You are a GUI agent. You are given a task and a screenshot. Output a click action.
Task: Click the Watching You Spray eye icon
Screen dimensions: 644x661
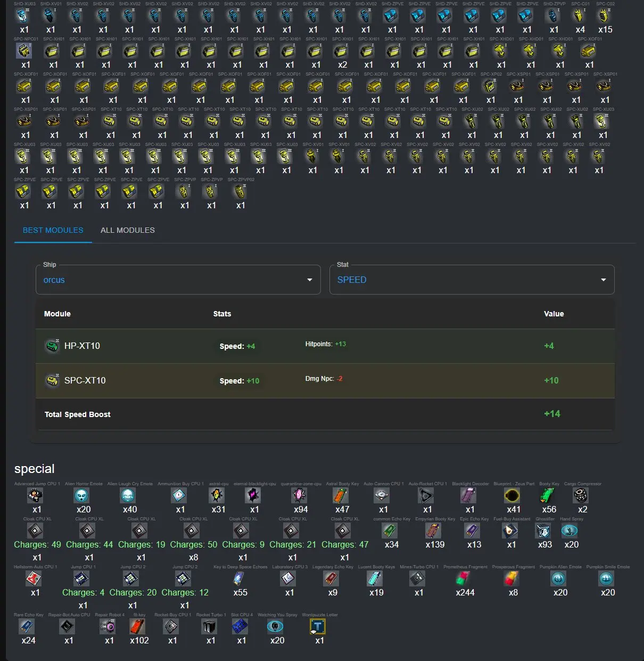pyautogui.click(x=275, y=627)
